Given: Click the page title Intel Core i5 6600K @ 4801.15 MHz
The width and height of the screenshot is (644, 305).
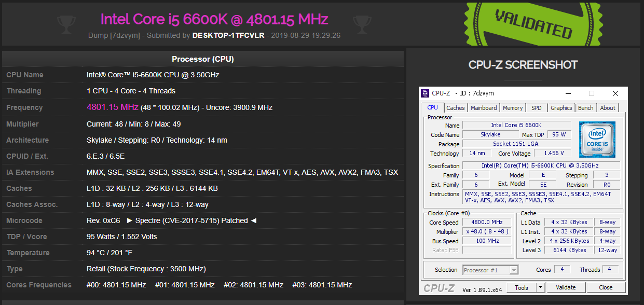Looking at the screenshot, I should (x=214, y=19).
